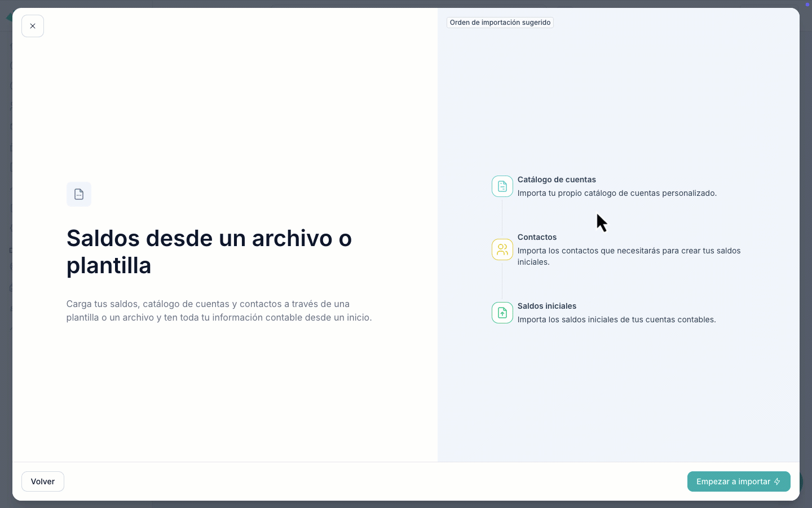Viewport: 812px width, 508px height.
Task: Click the yellow contacts icon in the import order
Action: (x=502, y=249)
